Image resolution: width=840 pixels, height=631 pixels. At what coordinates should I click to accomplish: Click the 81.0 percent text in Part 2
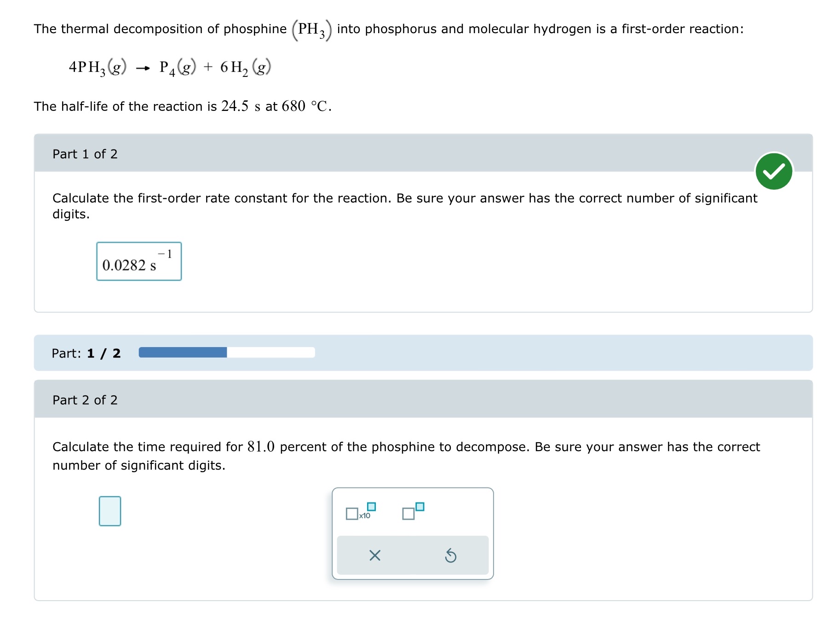point(262,446)
